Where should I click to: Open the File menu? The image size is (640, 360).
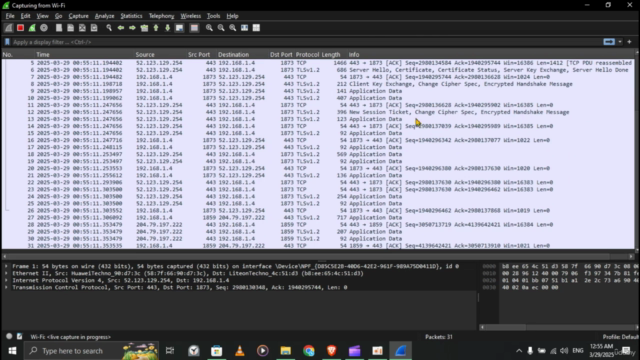10,16
